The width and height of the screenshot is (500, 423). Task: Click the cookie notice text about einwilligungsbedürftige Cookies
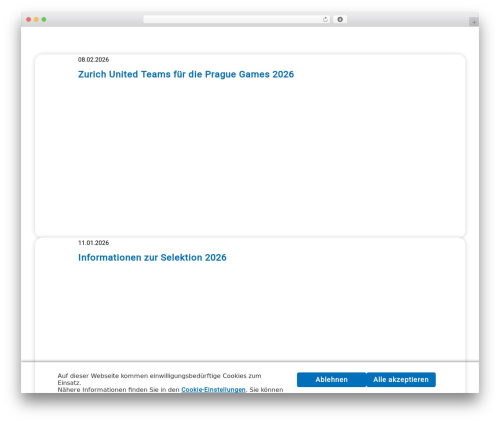[x=159, y=379]
